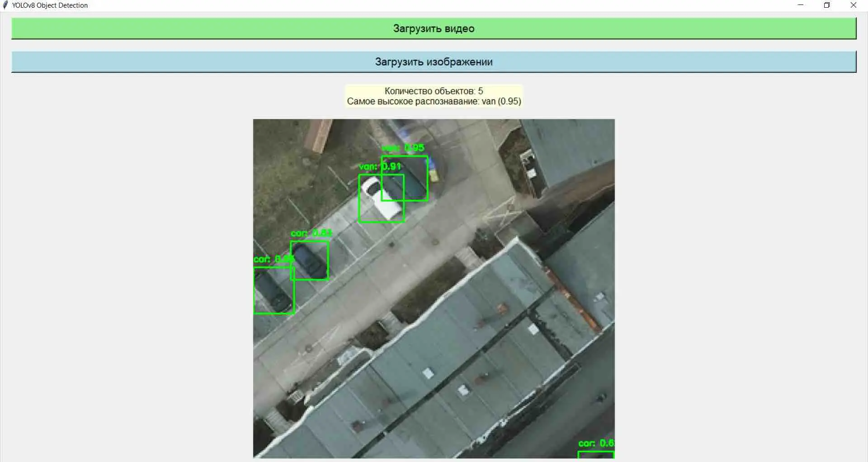Click the Самое высокое распознавание result line

pyautogui.click(x=434, y=101)
